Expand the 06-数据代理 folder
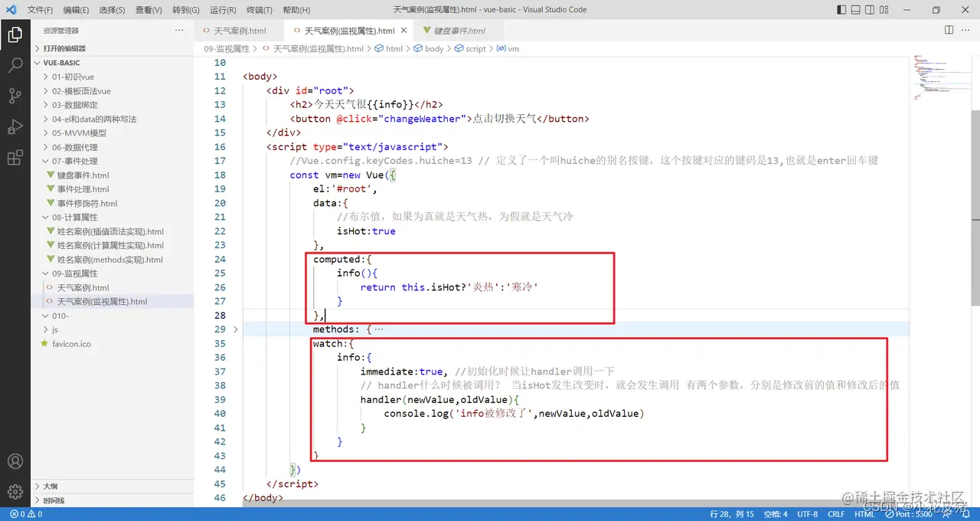Screen dimensions: 980x521 pos(113,147)
